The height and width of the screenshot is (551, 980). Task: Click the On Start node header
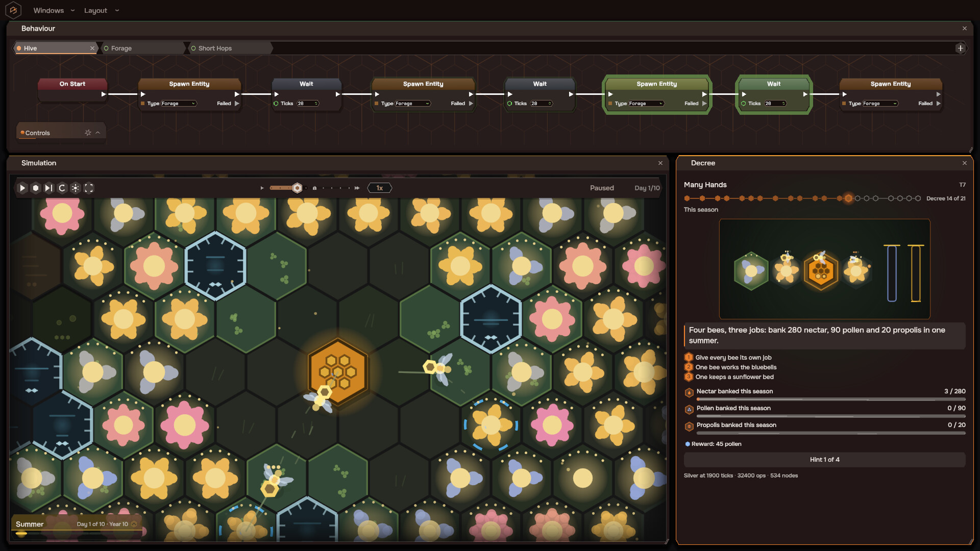72,84
